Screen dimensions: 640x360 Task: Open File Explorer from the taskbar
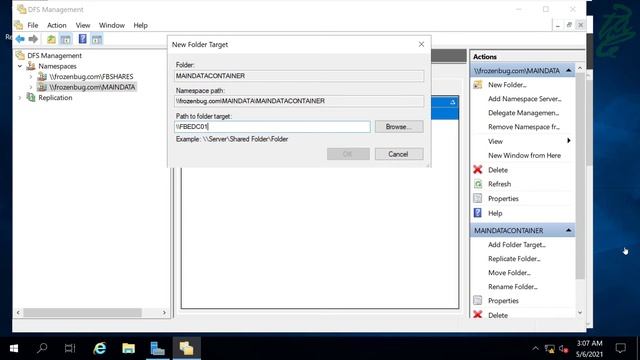point(129,349)
